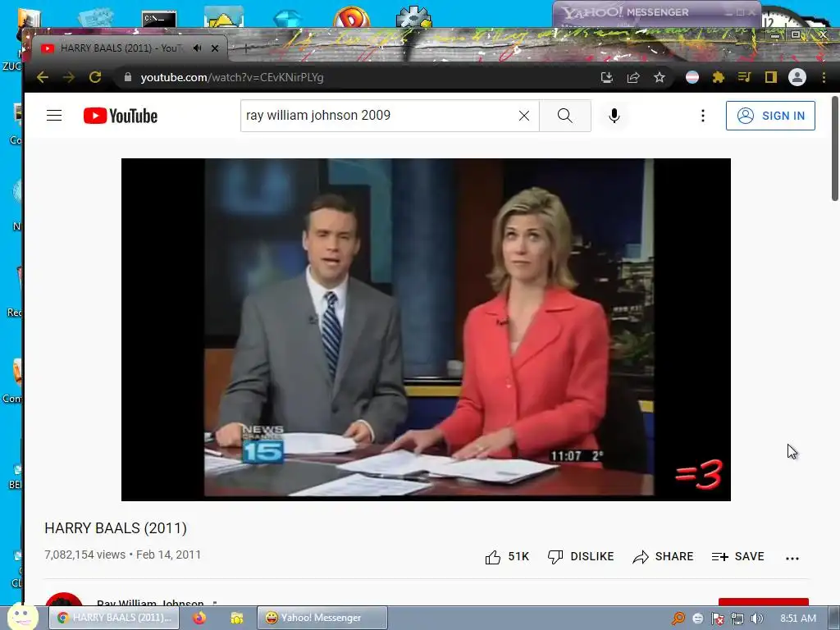Image resolution: width=840 pixels, height=630 pixels.
Task: Click the Start button smiley orb
Action: click(x=23, y=617)
